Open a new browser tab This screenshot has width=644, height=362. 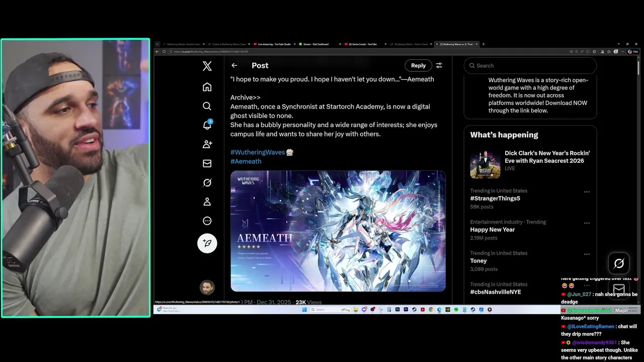484,44
